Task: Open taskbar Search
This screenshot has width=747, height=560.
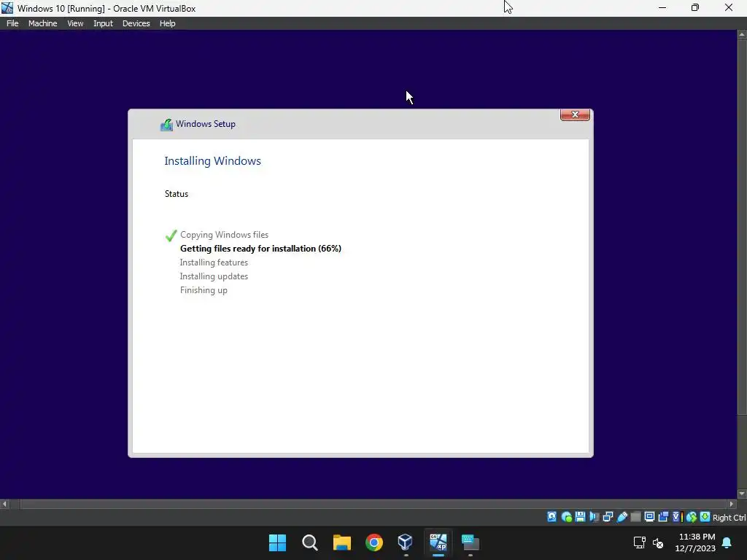Action: 309,542
